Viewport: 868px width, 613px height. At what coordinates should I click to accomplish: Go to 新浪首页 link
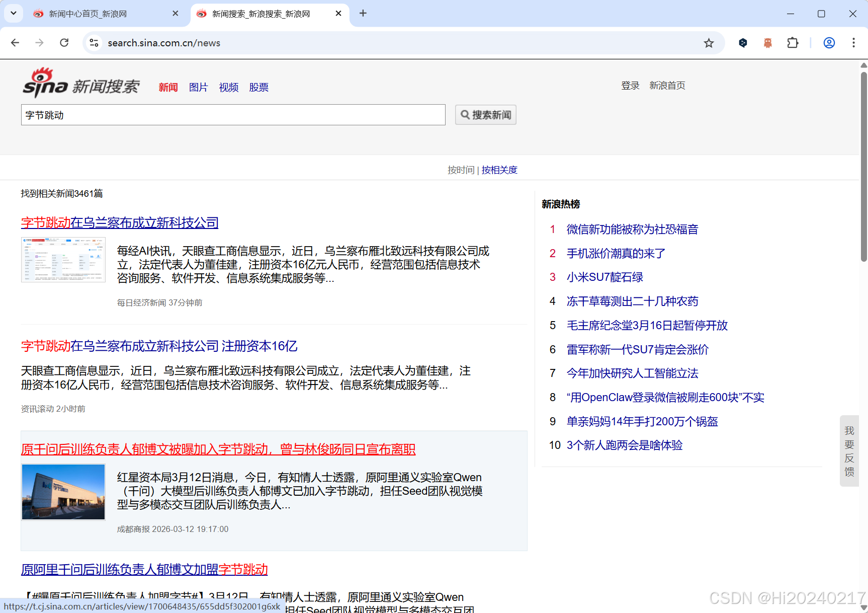coord(667,86)
